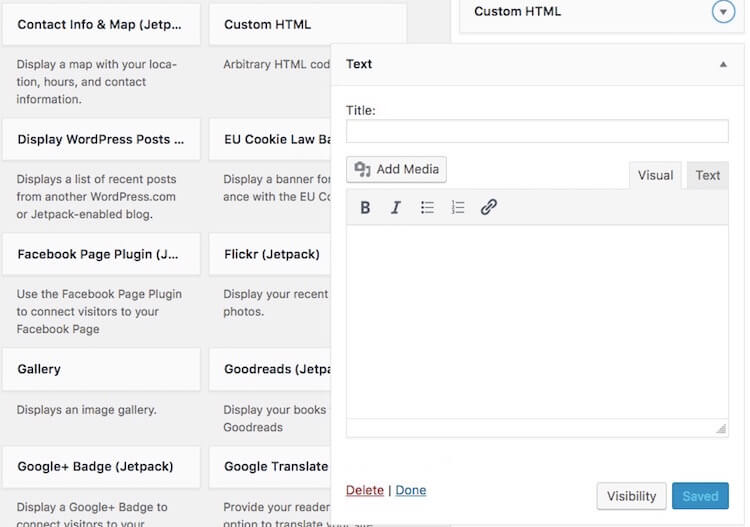Select the Gallery widget
The image size is (750, 527).
pos(101,369)
